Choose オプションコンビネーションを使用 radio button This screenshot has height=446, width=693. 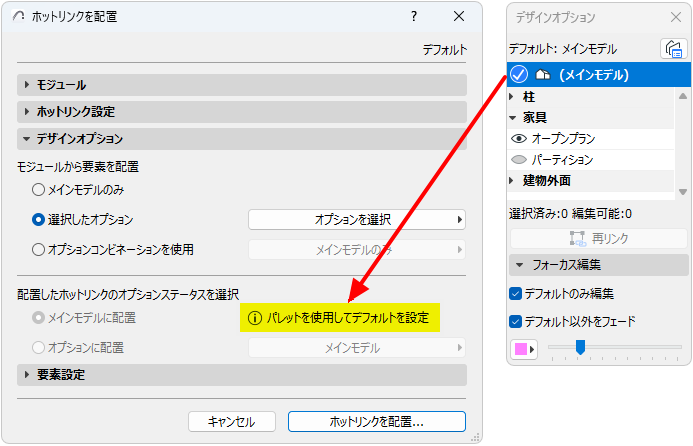pos(38,250)
